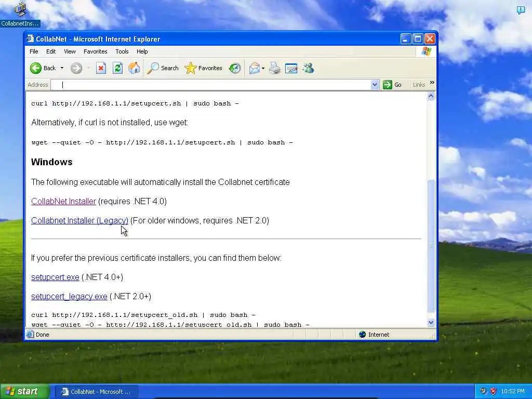Click the Internet Explorer title bar page icon

click(x=30, y=38)
